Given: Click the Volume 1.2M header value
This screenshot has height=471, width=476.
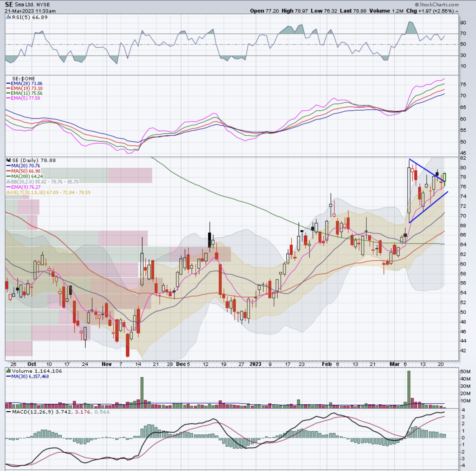Looking at the screenshot, I should (386, 11).
